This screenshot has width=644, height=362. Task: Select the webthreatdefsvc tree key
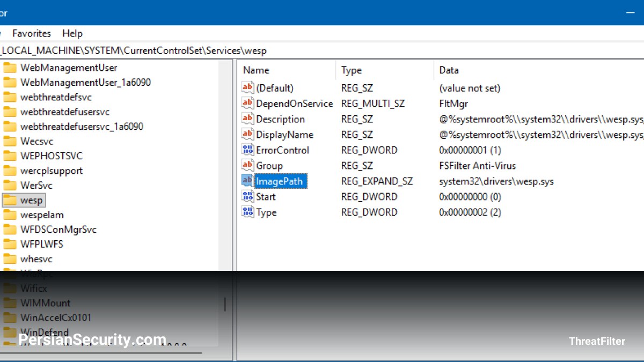tap(56, 97)
